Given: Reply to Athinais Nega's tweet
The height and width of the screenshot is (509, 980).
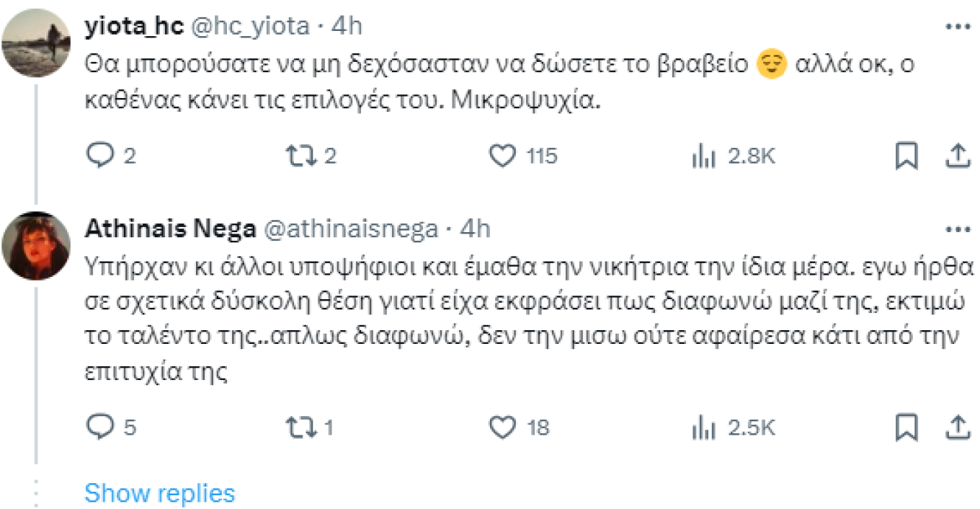Looking at the screenshot, I should pyautogui.click(x=98, y=428).
